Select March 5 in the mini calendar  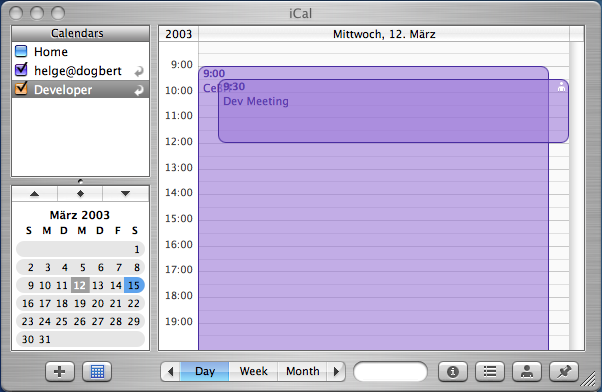pyautogui.click(x=83, y=268)
